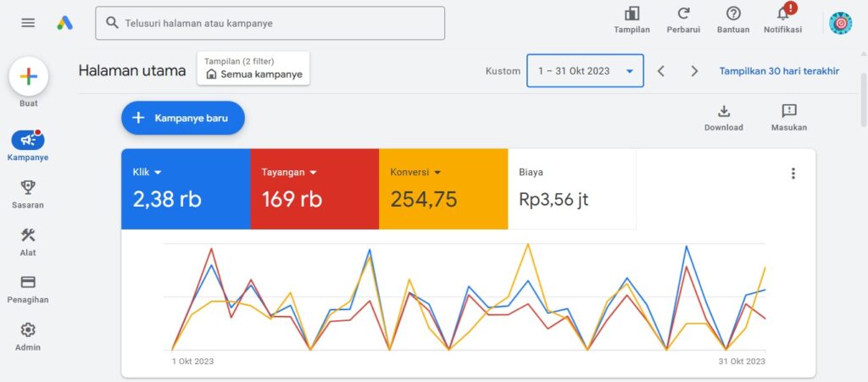Go to previous date period arrow
Viewport: 868px width, 382px height.
(661, 71)
